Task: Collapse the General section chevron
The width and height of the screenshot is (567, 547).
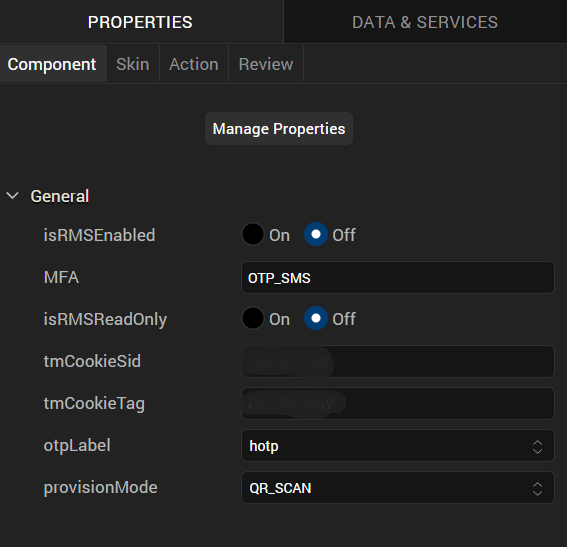Action: pyautogui.click(x=13, y=196)
